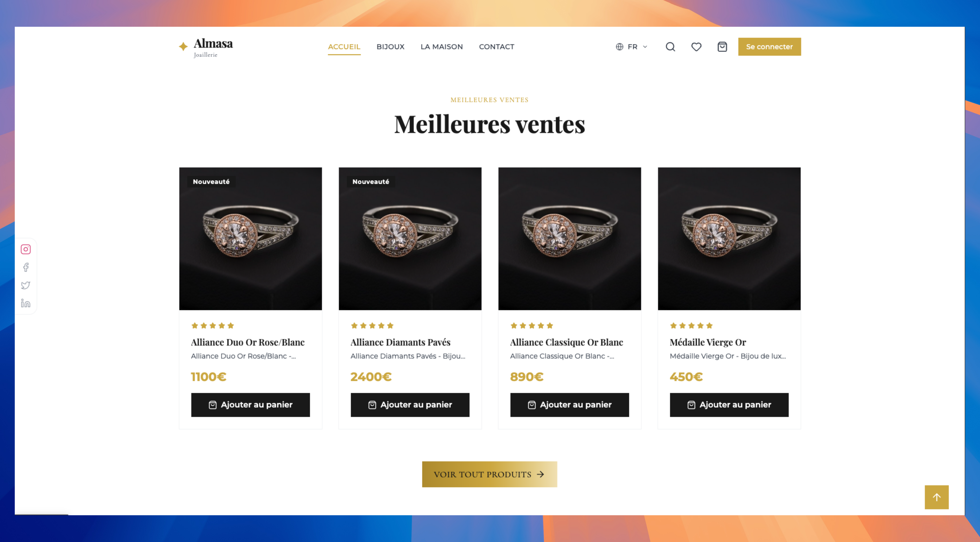Go to the Bijoux menu item
This screenshot has width=980, height=542.
[x=390, y=47]
